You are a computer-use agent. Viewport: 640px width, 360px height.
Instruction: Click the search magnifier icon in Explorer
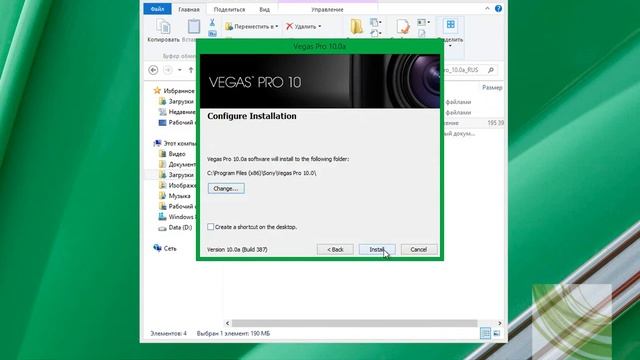tap(491, 70)
